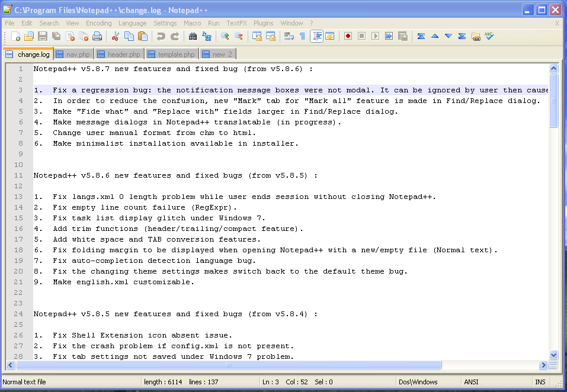Undo last action with Undo arrow
567x392 pixels.
tap(161, 36)
